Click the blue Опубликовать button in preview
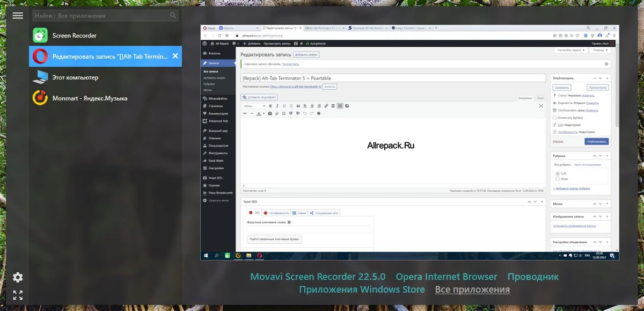This screenshot has width=644, height=311. [597, 142]
